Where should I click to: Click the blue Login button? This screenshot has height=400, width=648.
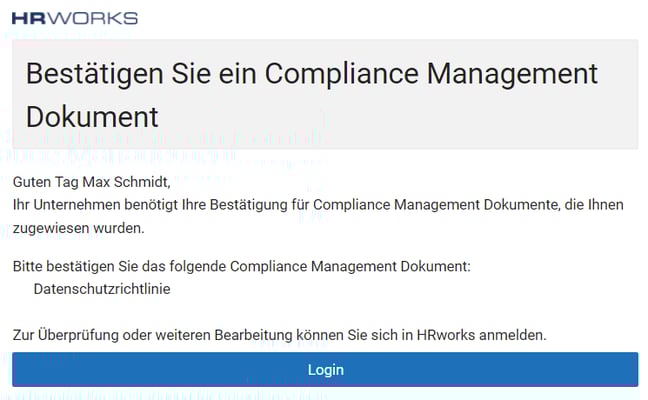325,369
